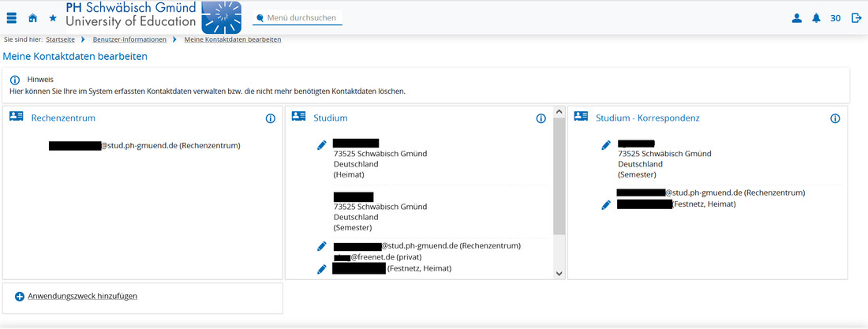Show notifications bell icon
868x329 pixels.
[x=817, y=18]
